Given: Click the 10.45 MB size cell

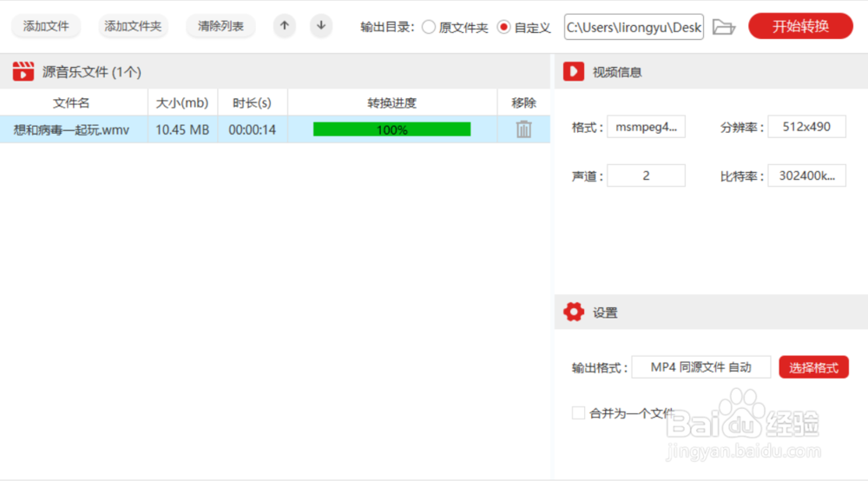Looking at the screenshot, I should (182, 129).
